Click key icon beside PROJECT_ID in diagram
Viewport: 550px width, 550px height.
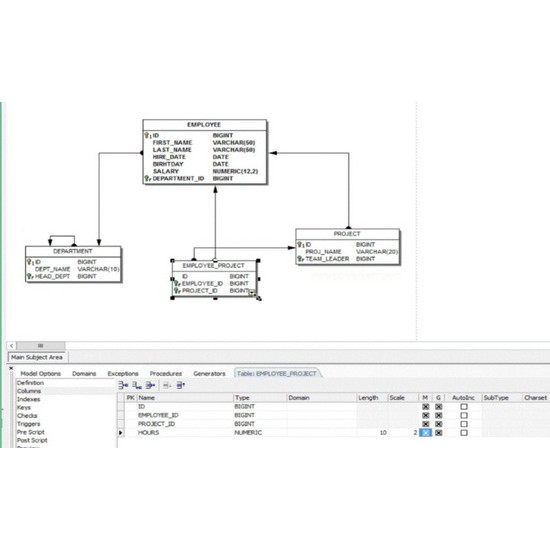click(177, 291)
